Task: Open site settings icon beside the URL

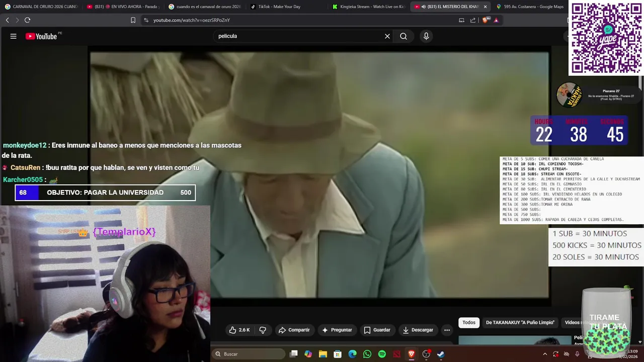Action: tap(146, 20)
